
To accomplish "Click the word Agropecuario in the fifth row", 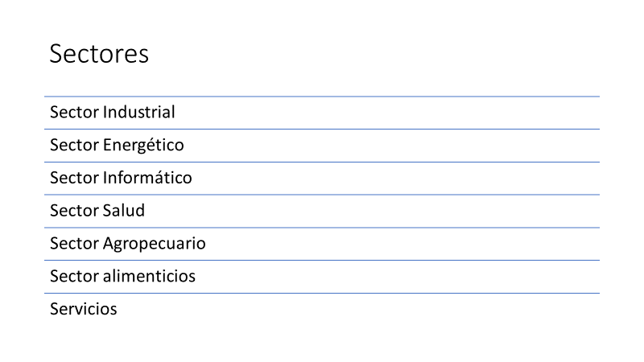I will coord(155,244).
